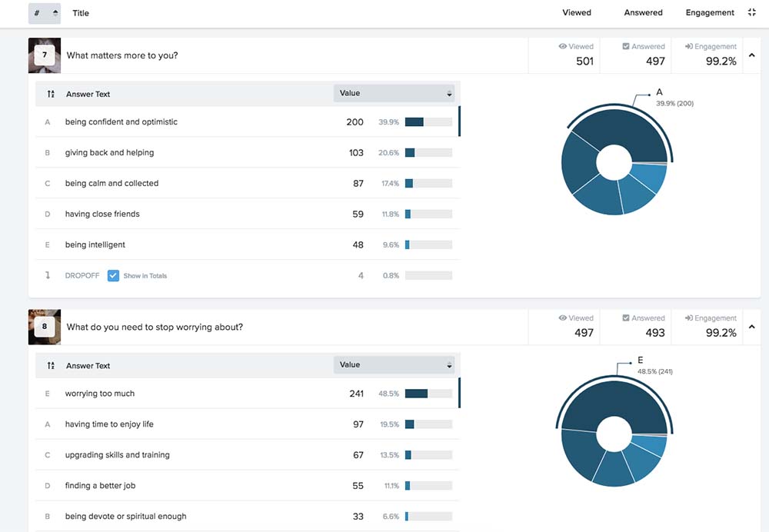
Task: Click the Engagement arrow icon for question 8
Action: click(x=688, y=318)
